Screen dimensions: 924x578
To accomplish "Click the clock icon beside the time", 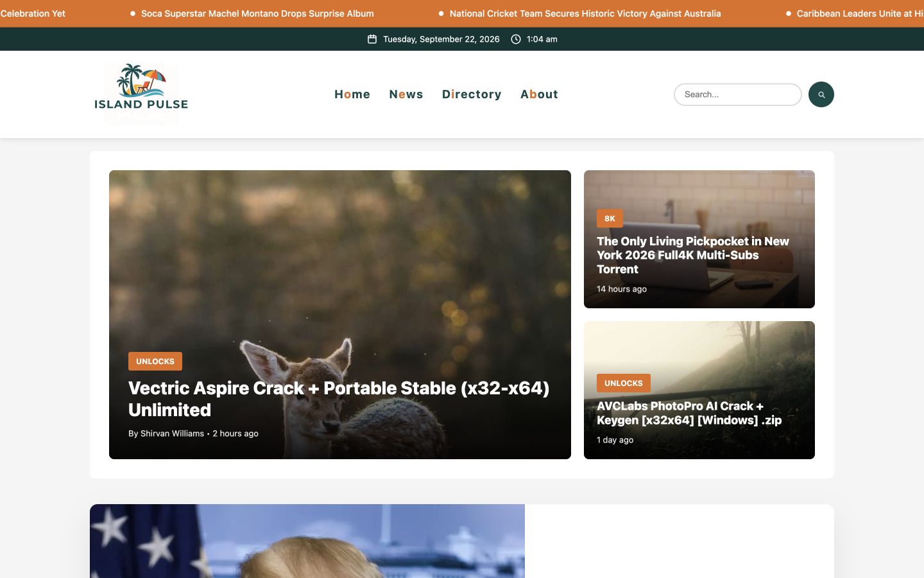I will pos(516,39).
